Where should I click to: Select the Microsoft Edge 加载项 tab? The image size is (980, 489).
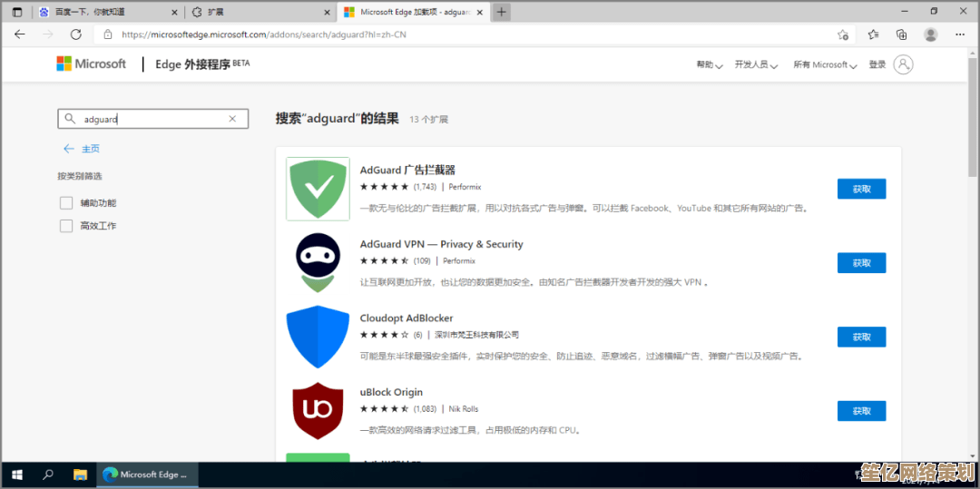pyautogui.click(x=415, y=12)
